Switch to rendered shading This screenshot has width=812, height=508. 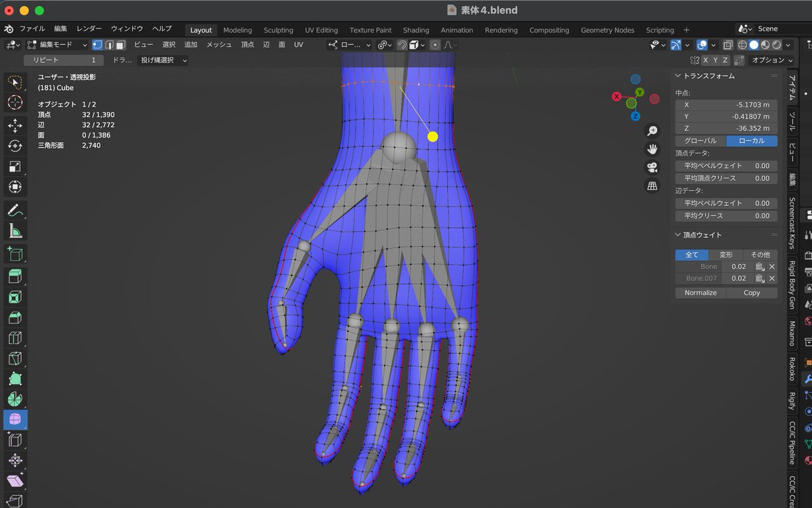[x=777, y=45]
